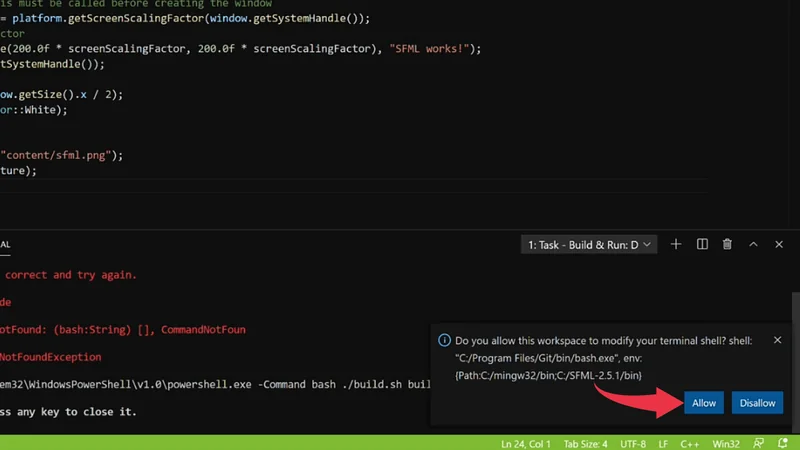Viewport: 800px width, 450px height.
Task: Dismiss the terminal shell notification
Action: click(778, 340)
